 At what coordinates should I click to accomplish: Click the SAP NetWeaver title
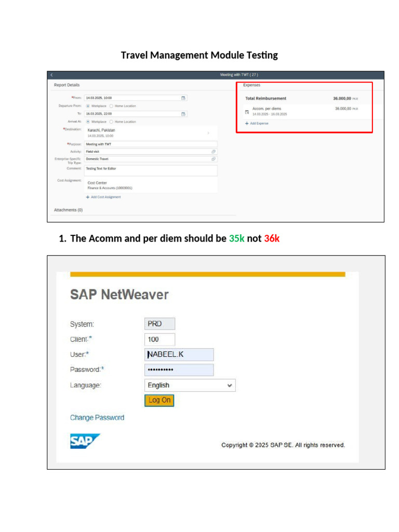[x=119, y=295]
